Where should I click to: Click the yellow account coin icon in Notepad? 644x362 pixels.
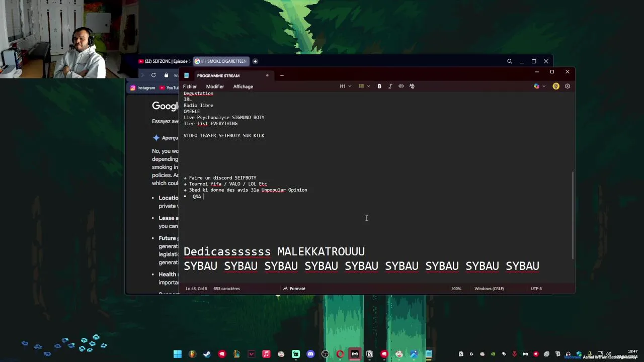click(x=556, y=86)
